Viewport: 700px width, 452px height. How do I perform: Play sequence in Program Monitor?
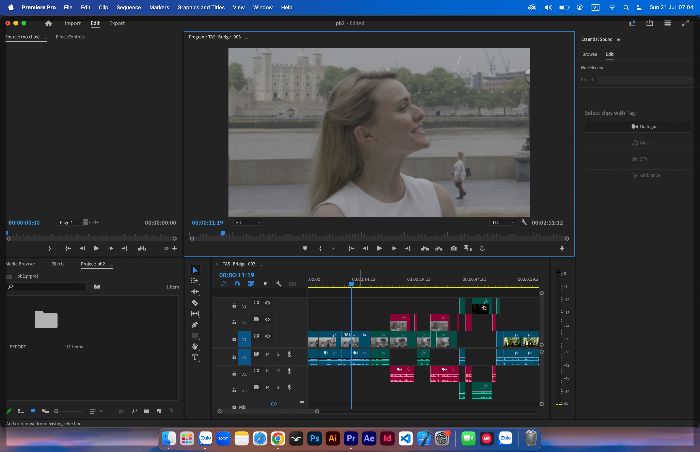[379, 248]
